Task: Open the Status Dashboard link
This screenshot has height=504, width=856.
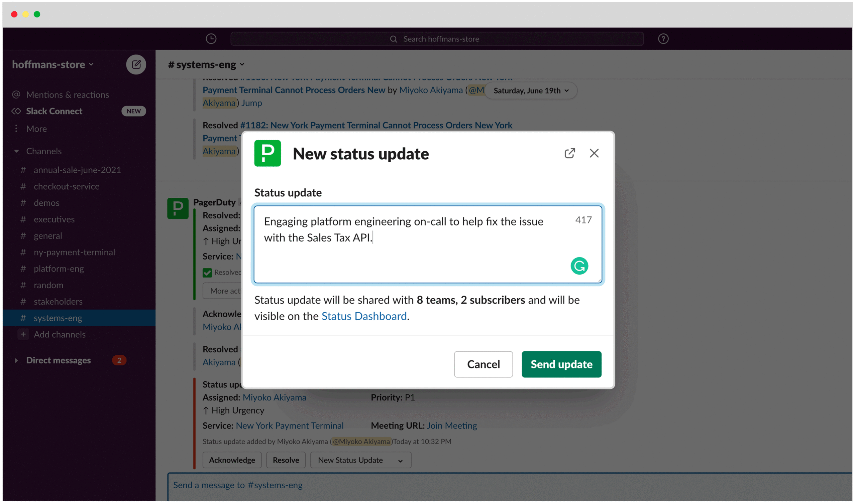Action: pyautogui.click(x=364, y=316)
